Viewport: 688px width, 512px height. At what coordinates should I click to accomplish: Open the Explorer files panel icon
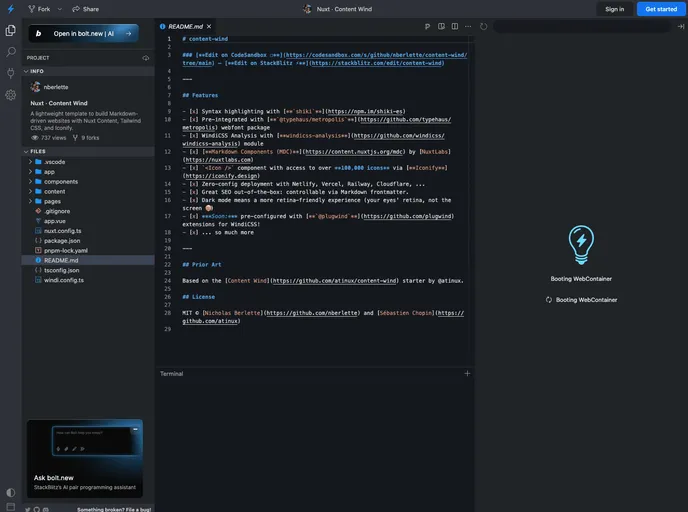11,30
